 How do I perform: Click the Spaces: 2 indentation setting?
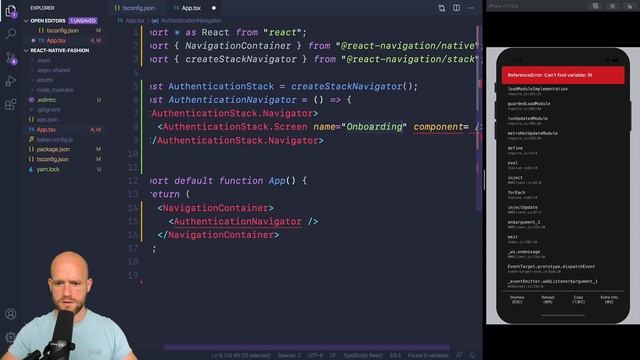tap(289, 355)
